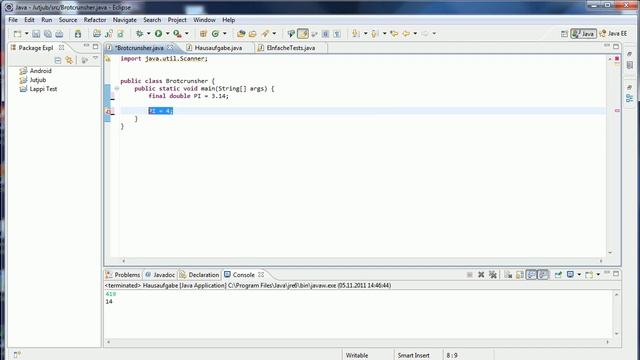Switch to the Java EE perspective

click(613, 34)
